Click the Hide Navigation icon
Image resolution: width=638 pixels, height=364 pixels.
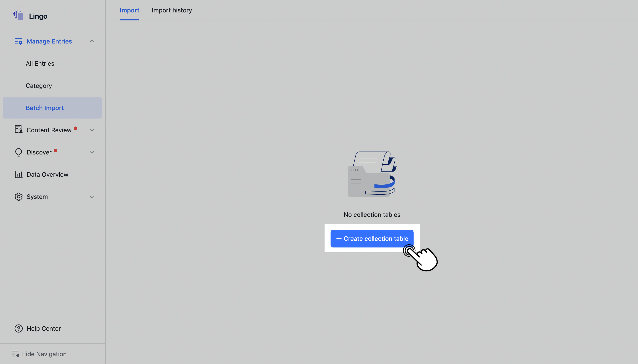[x=15, y=354]
